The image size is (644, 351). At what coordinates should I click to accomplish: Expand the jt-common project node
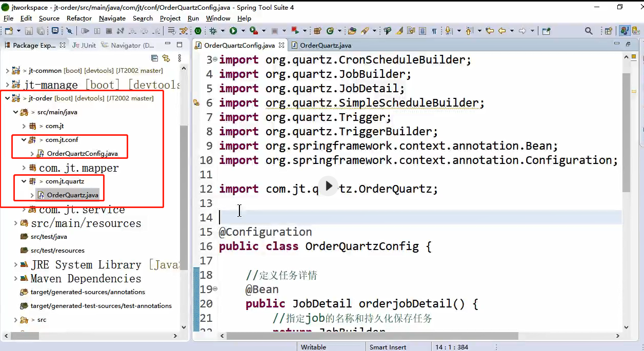(7, 70)
